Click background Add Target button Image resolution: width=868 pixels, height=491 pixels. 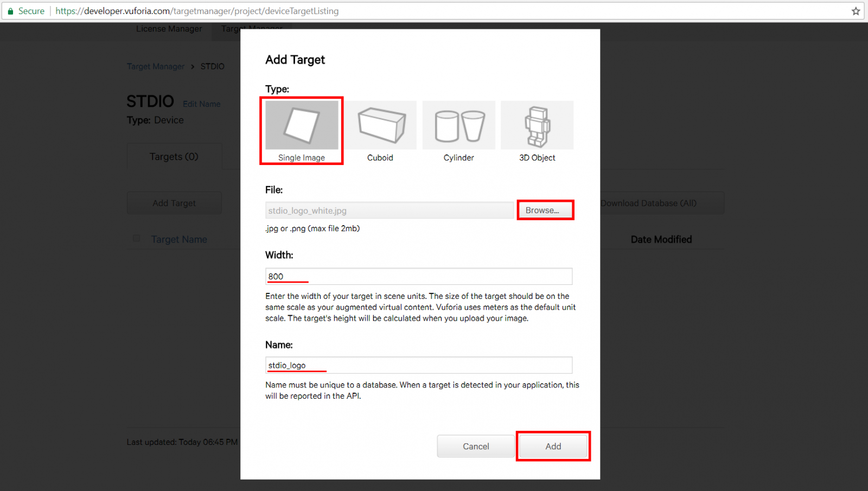pos(174,203)
